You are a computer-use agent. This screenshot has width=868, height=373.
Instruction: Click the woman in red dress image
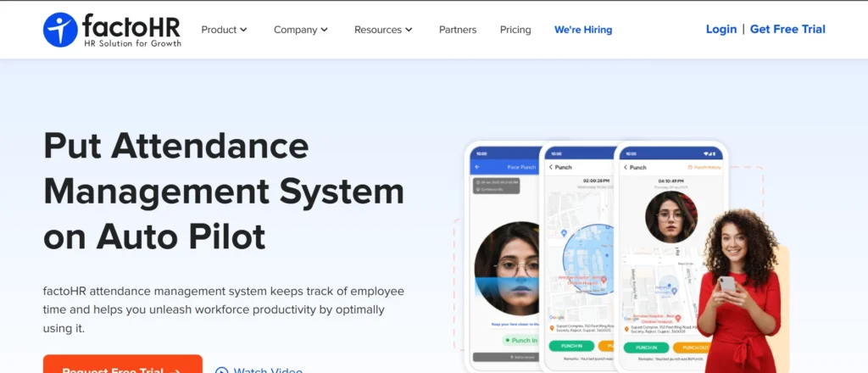click(739, 291)
